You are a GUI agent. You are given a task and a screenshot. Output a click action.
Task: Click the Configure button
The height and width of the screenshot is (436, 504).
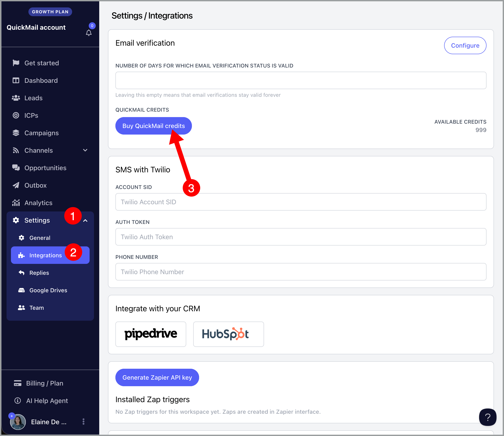pyautogui.click(x=465, y=45)
